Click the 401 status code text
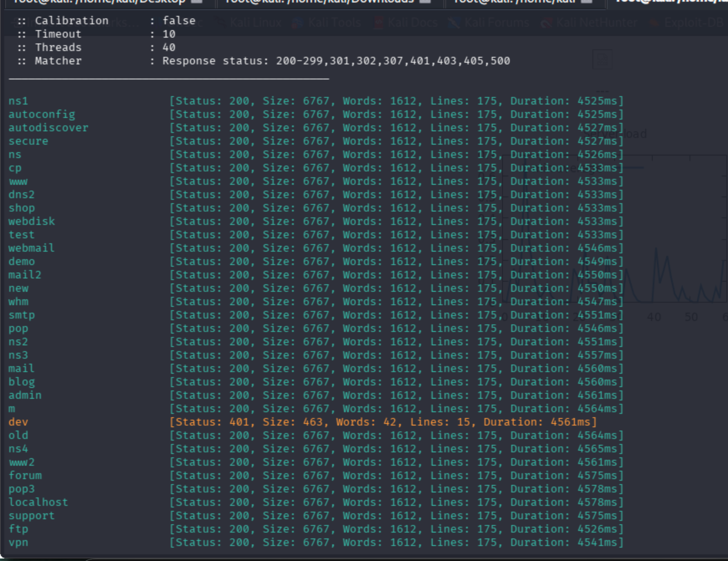Image resolution: width=728 pixels, height=561 pixels. (239, 422)
